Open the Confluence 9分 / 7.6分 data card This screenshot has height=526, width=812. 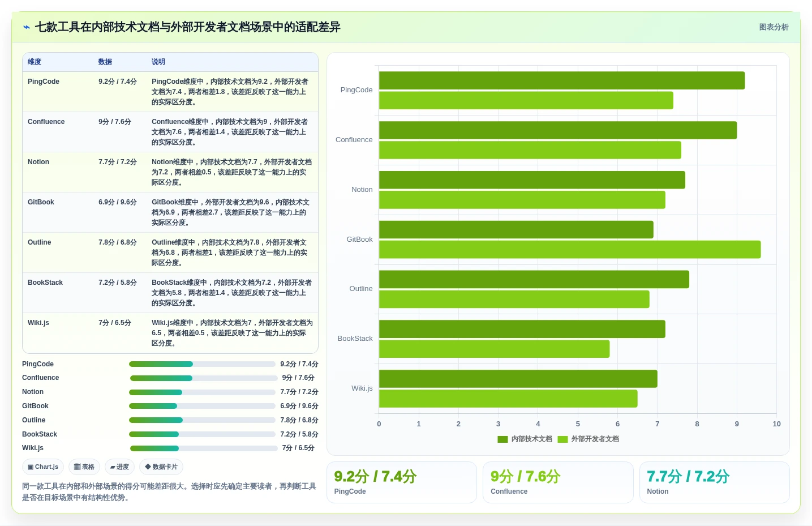(558, 482)
